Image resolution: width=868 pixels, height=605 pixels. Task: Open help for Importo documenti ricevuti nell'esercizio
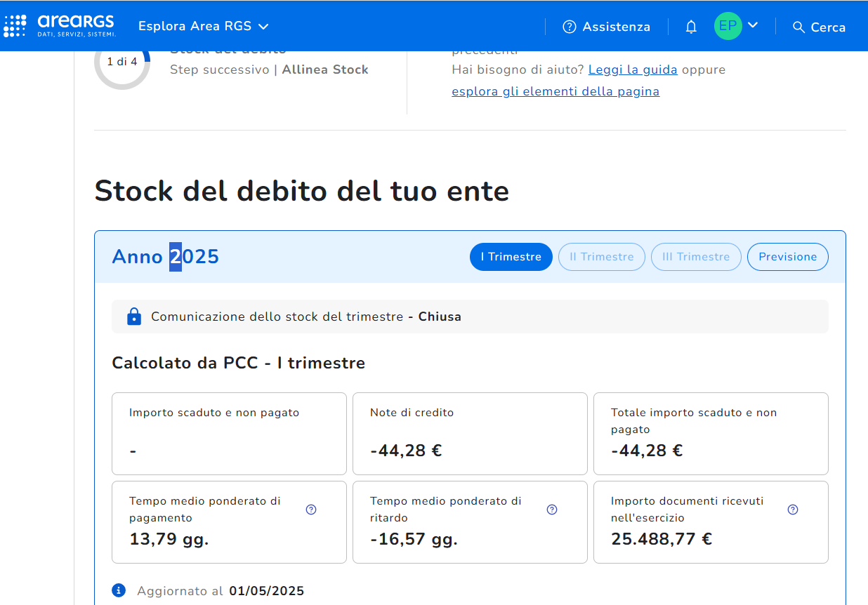pos(793,510)
